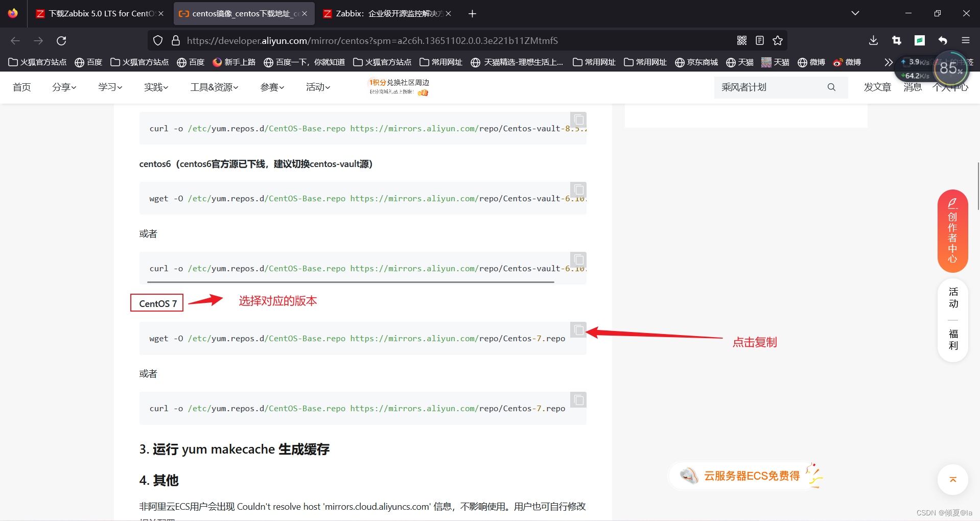Toggle reader view icon in address bar

point(760,40)
